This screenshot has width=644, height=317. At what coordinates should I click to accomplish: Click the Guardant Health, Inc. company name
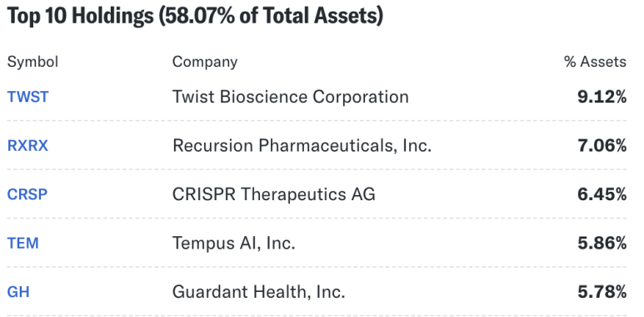click(x=259, y=292)
